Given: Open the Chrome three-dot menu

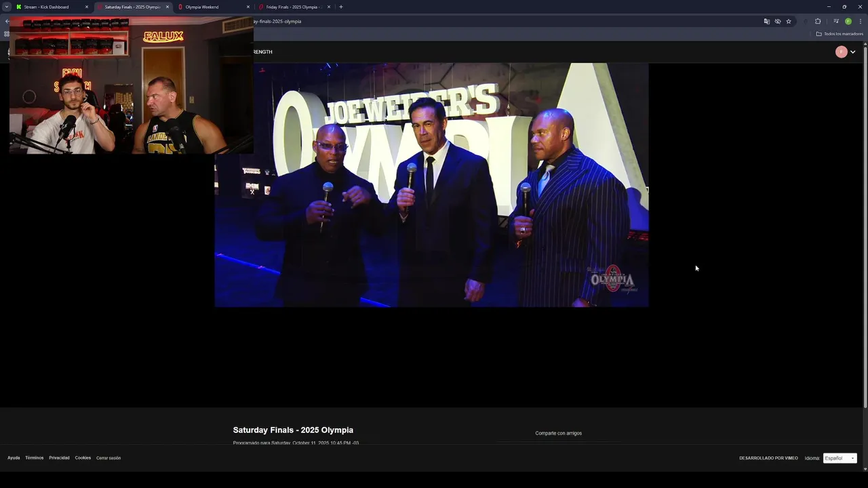Looking at the screenshot, I should tap(861, 21).
